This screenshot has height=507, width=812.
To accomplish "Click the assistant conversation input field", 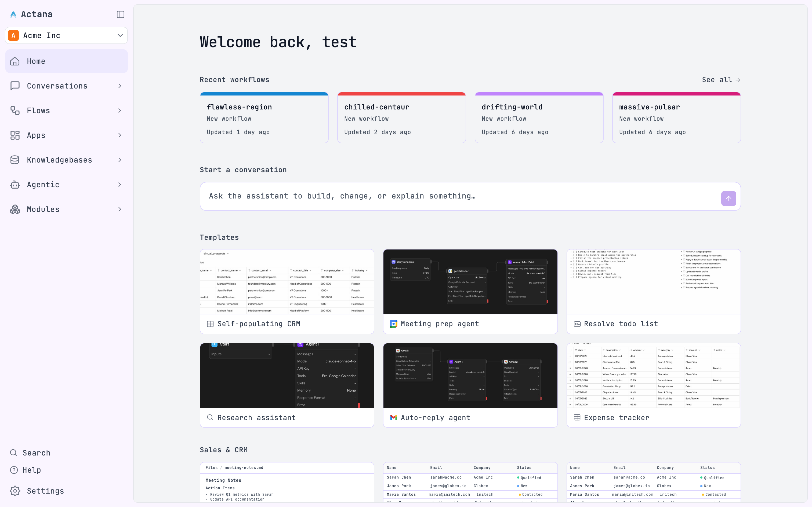I will click(460, 196).
